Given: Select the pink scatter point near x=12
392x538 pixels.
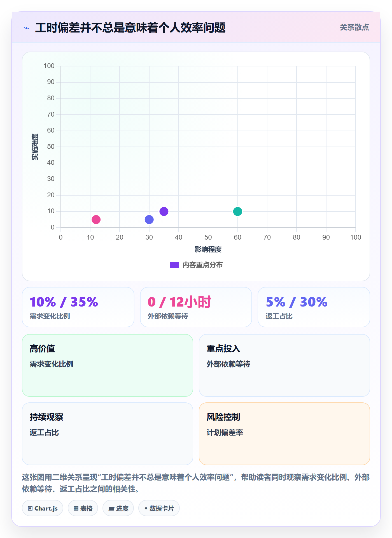Looking at the screenshot, I should [x=96, y=219].
